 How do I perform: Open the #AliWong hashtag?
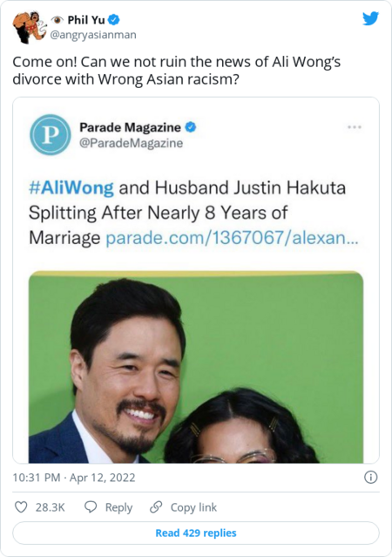coord(71,188)
